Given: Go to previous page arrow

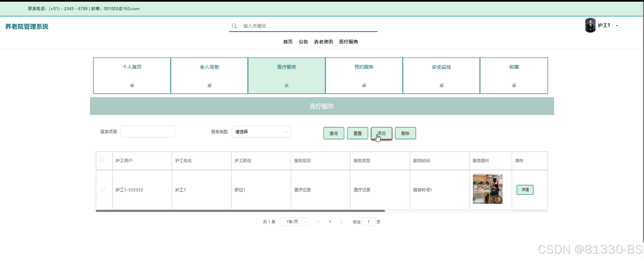Looking at the screenshot, I should coord(318,222).
